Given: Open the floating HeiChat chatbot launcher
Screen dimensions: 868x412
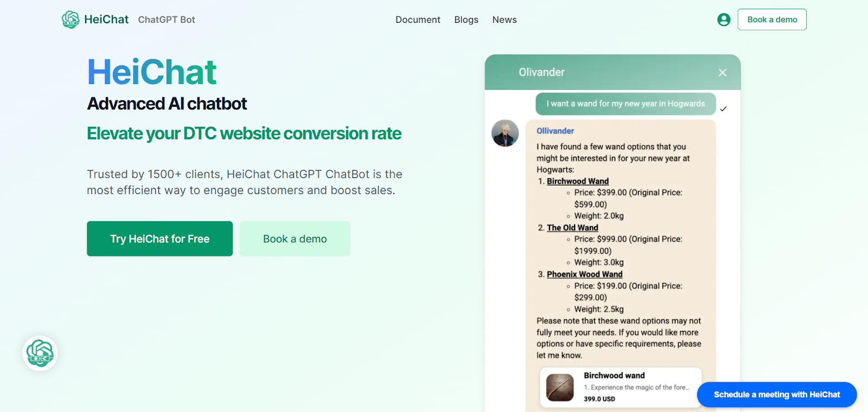Looking at the screenshot, I should [40, 353].
